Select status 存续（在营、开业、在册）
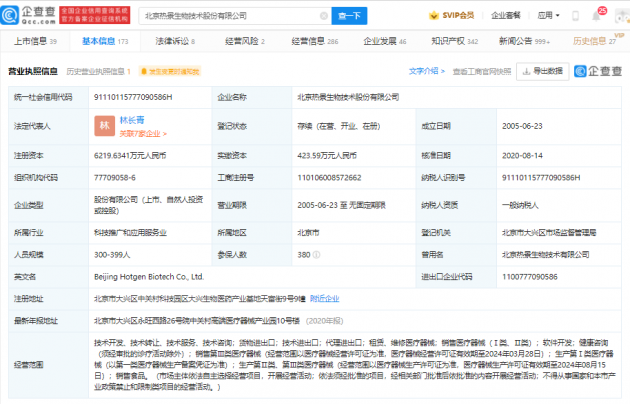This screenshot has height=404, width=630. (339, 126)
